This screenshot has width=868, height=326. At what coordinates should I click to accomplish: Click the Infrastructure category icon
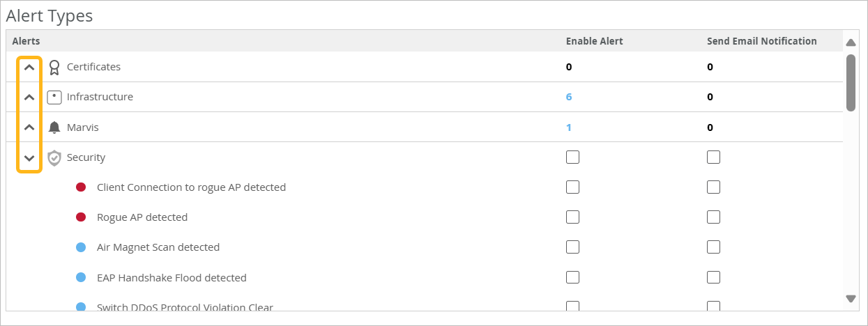(x=54, y=98)
